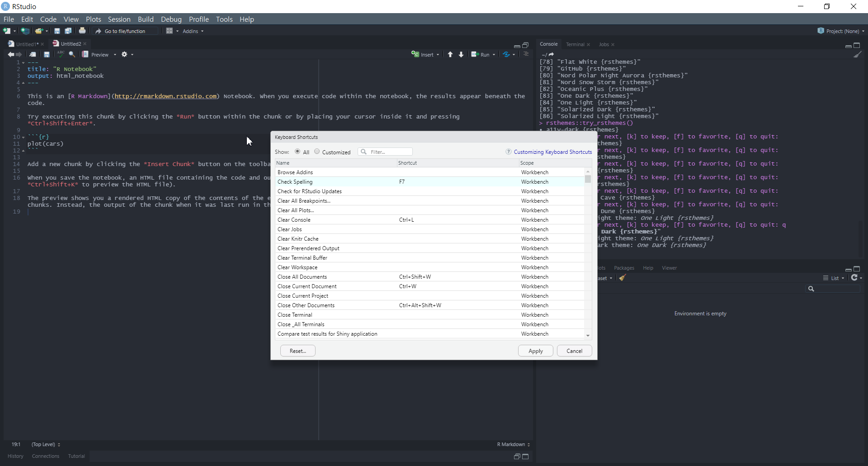Click the Go to file/function field

(126, 31)
